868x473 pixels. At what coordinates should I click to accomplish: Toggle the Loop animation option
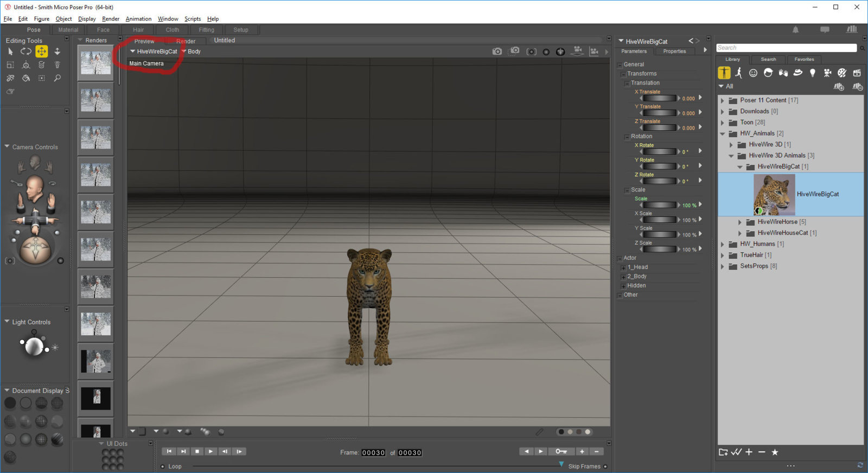click(163, 466)
